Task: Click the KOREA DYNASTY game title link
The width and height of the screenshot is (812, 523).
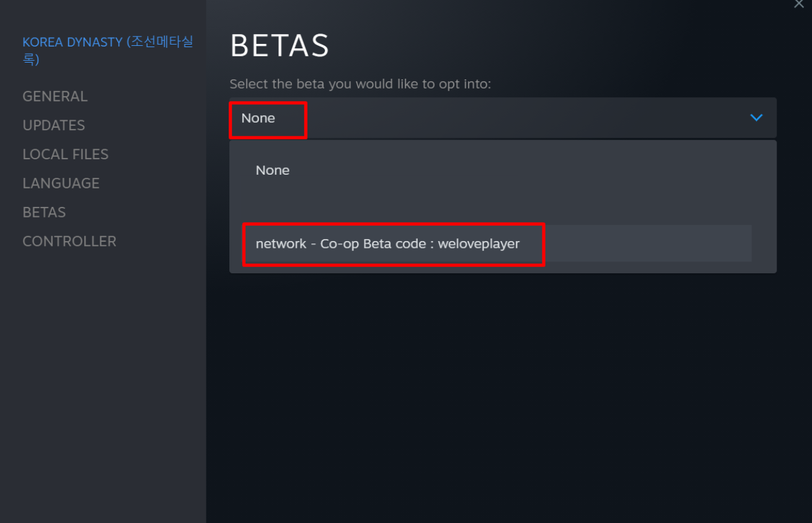Action: pos(73,42)
